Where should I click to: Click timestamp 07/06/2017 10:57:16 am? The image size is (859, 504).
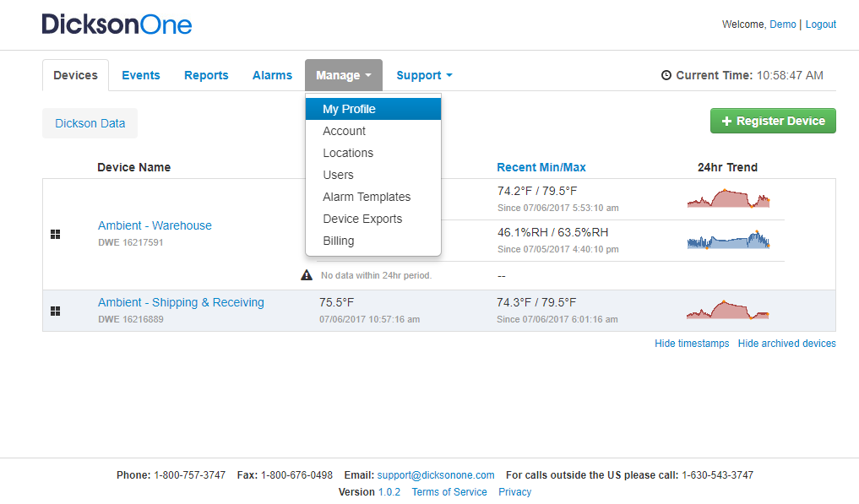point(369,319)
